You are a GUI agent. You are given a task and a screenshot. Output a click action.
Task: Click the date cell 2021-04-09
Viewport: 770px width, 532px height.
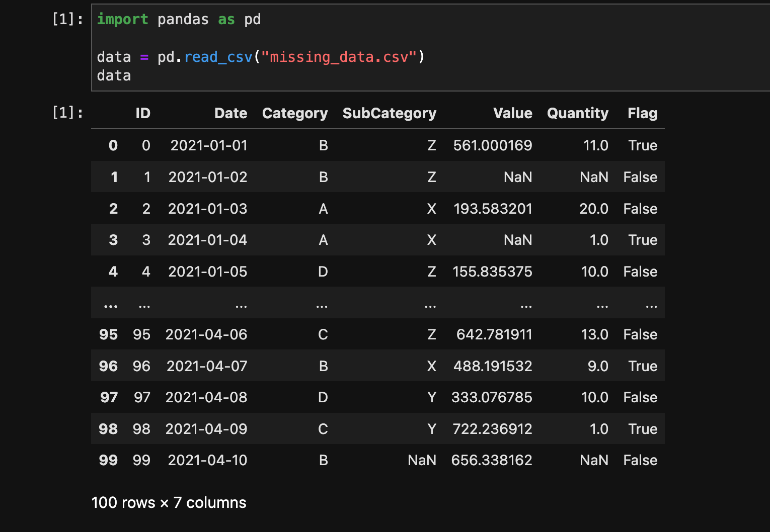click(206, 429)
